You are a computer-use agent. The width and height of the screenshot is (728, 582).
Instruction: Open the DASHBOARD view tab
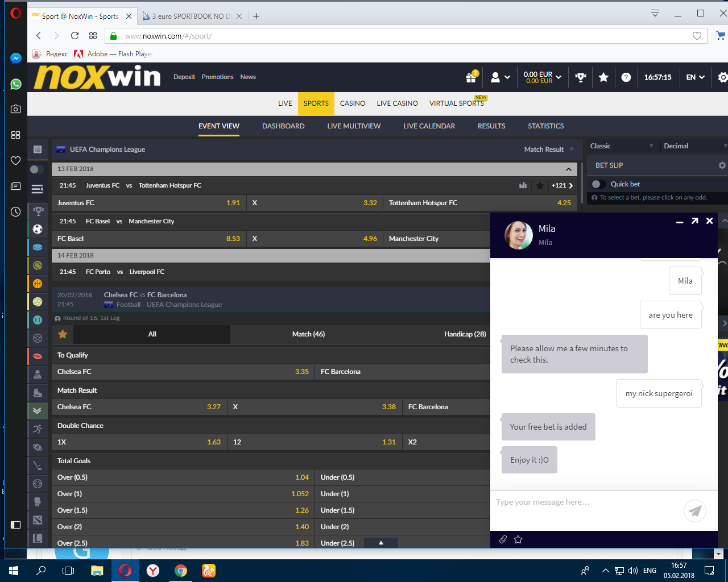coord(283,126)
